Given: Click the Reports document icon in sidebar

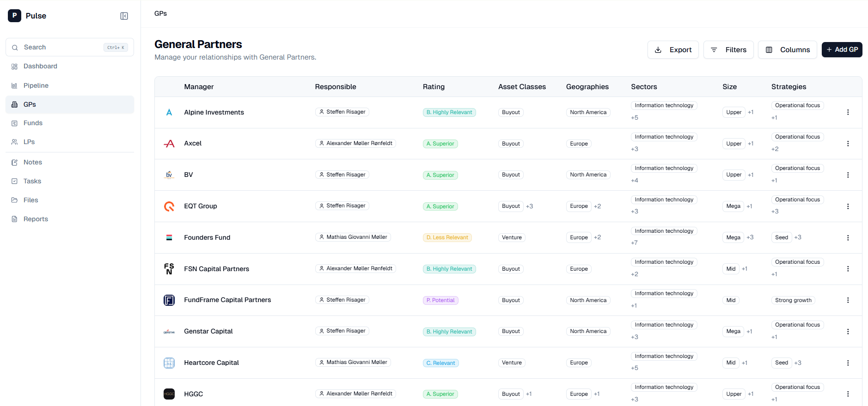Looking at the screenshot, I should pyautogui.click(x=14, y=219).
